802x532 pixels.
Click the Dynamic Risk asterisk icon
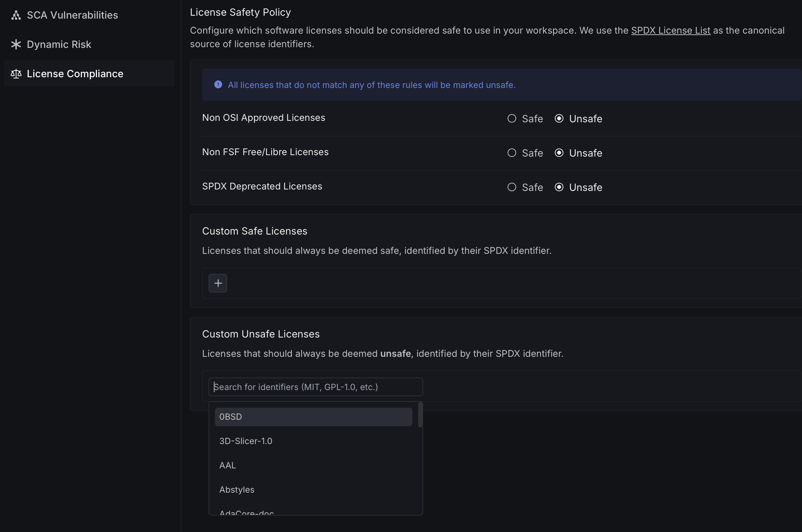(16, 44)
